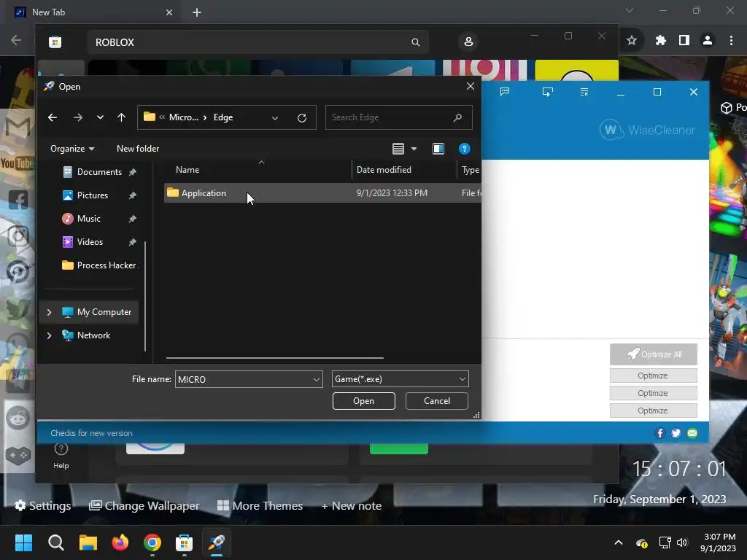Click the date 9/1/2023 12:33 PM cell

(x=392, y=192)
